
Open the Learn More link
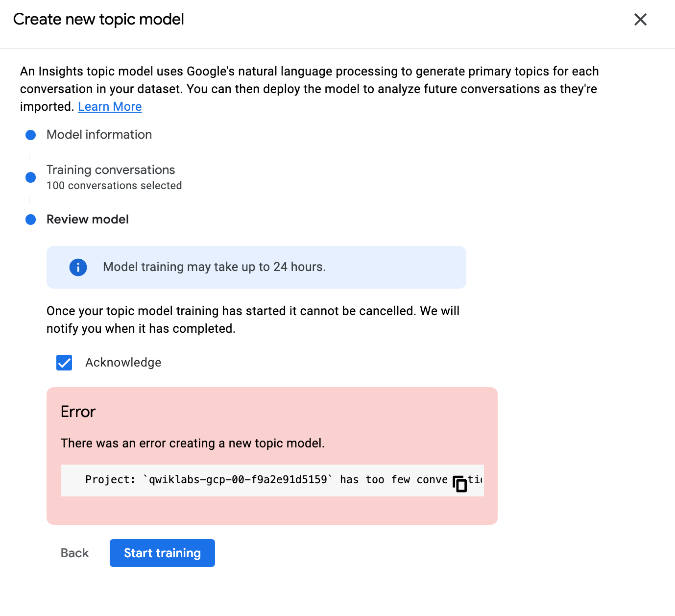(x=110, y=106)
